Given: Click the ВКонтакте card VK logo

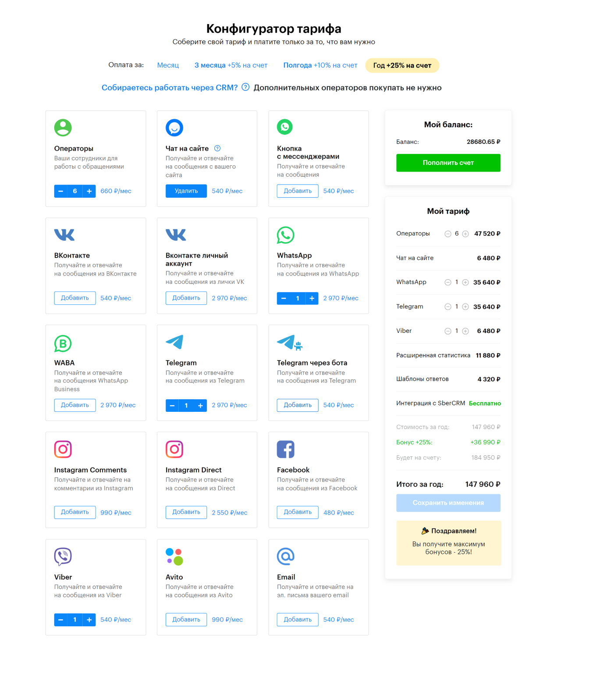Looking at the screenshot, I should coord(64,235).
